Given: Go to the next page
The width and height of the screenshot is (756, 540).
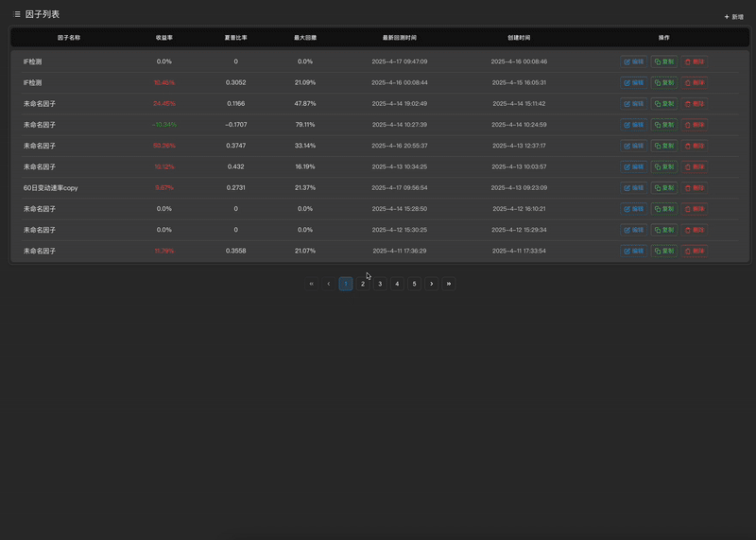Looking at the screenshot, I should point(431,284).
